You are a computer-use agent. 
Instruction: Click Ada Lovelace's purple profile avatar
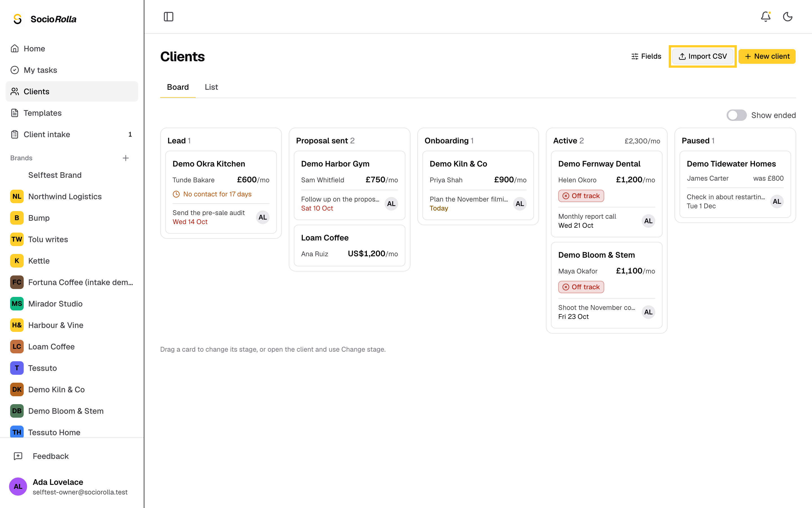click(x=18, y=487)
